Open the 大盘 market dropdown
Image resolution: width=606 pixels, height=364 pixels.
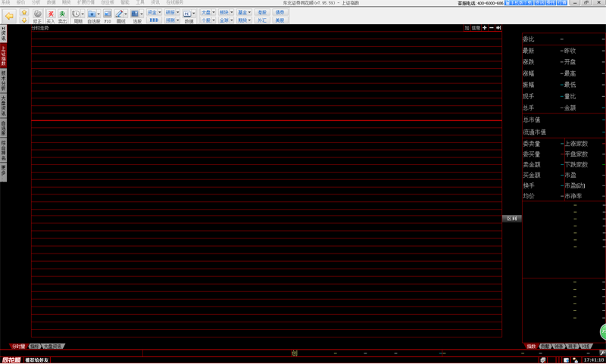coord(207,13)
